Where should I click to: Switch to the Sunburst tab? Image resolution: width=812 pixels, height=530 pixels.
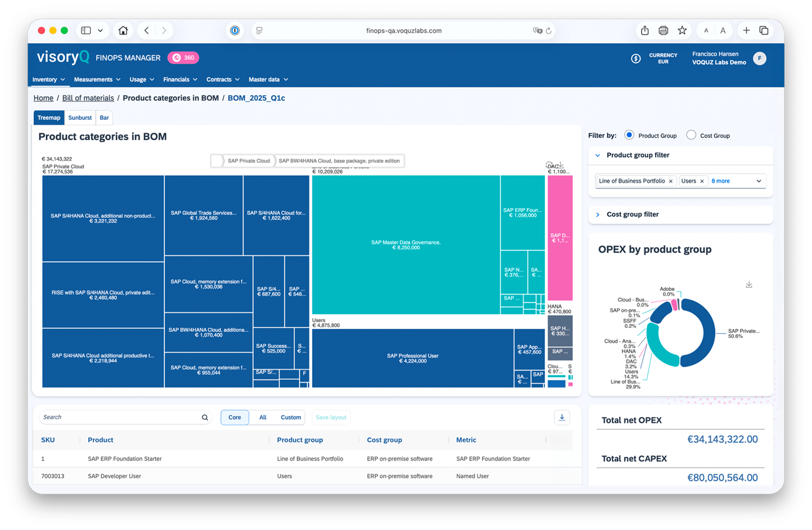80,118
